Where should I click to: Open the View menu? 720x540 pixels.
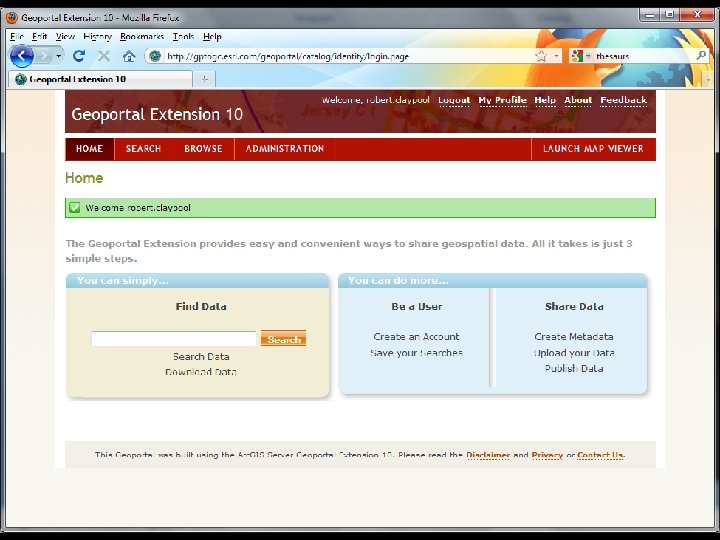click(x=65, y=36)
